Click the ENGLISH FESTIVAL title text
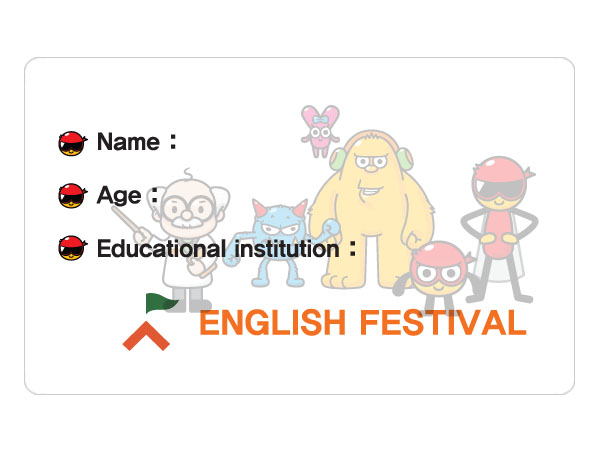Viewport: 600px width, 451px height. [363, 322]
